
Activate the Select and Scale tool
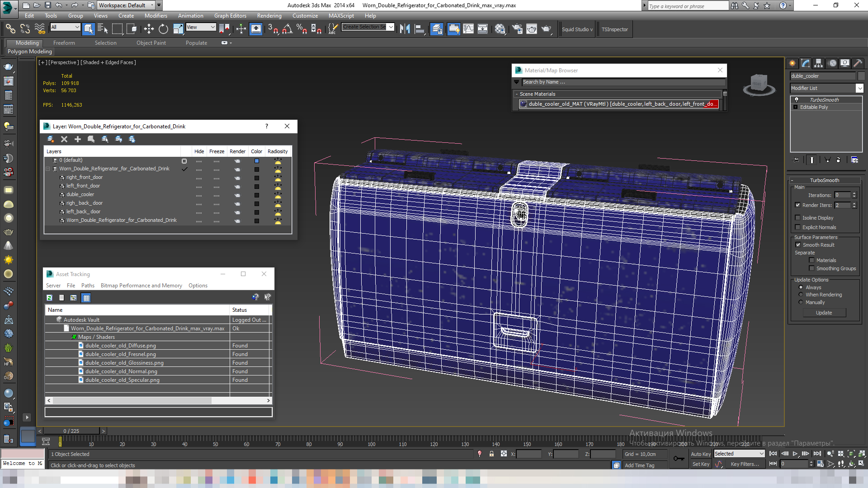pyautogui.click(x=178, y=29)
